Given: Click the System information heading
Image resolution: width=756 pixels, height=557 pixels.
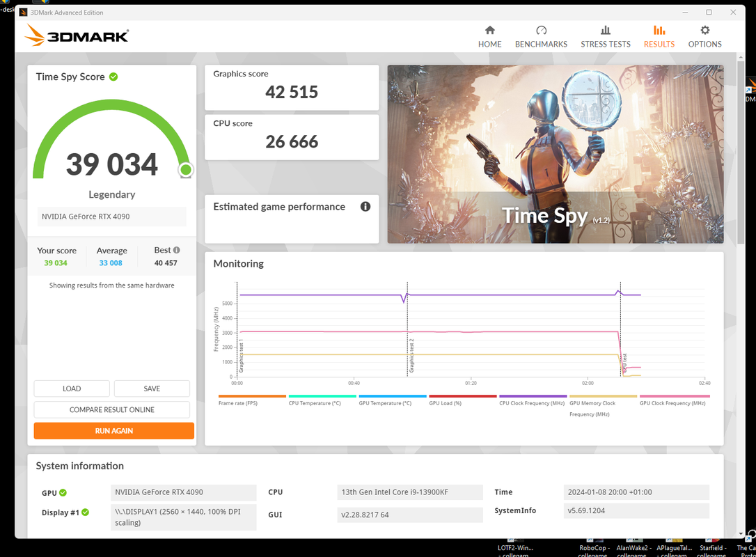Looking at the screenshot, I should [80, 466].
